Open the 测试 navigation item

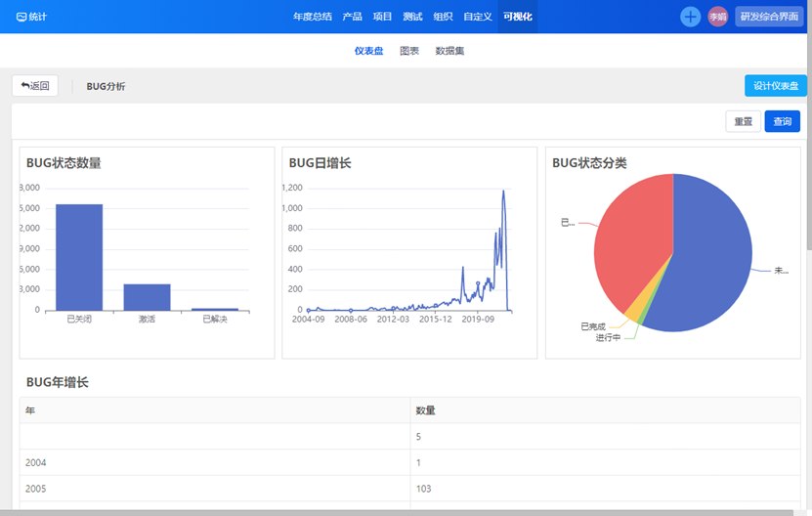(x=412, y=17)
